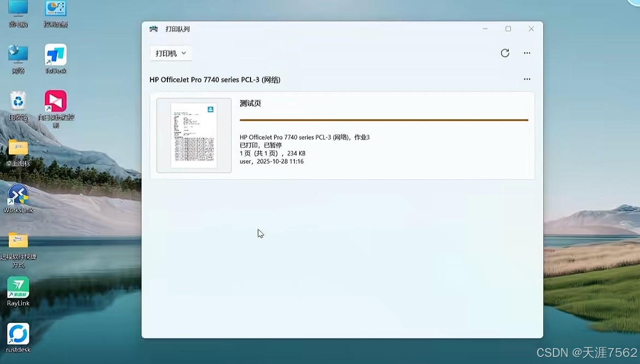Select the 远程软件快捷方式 folder

18,250
